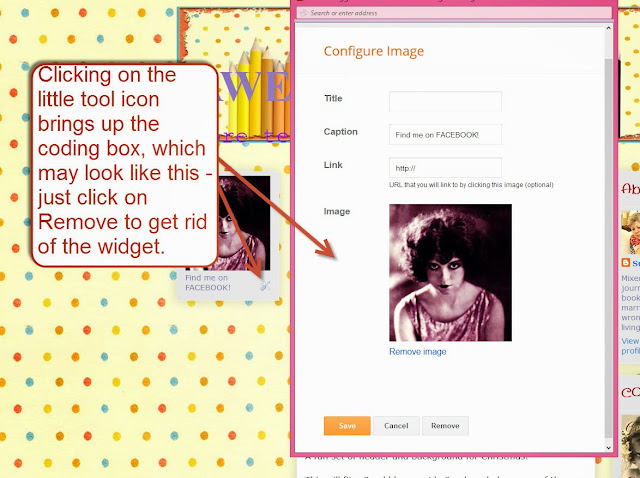The width and height of the screenshot is (640, 478).
Task: Click the wrench tool icon under Facebook widget
Action: click(x=265, y=286)
